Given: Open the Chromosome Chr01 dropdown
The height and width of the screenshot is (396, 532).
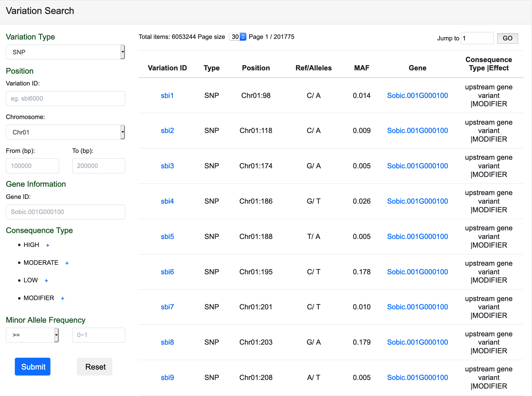Looking at the screenshot, I should (65, 132).
